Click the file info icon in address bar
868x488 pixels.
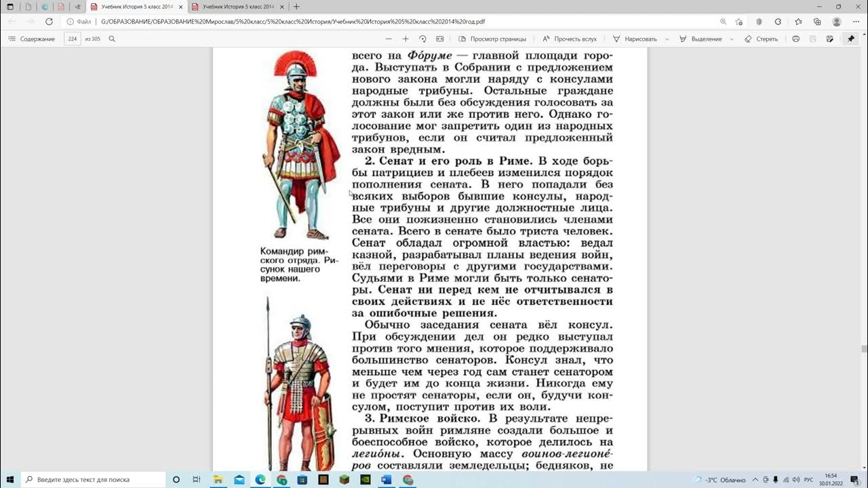click(x=71, y=22)
